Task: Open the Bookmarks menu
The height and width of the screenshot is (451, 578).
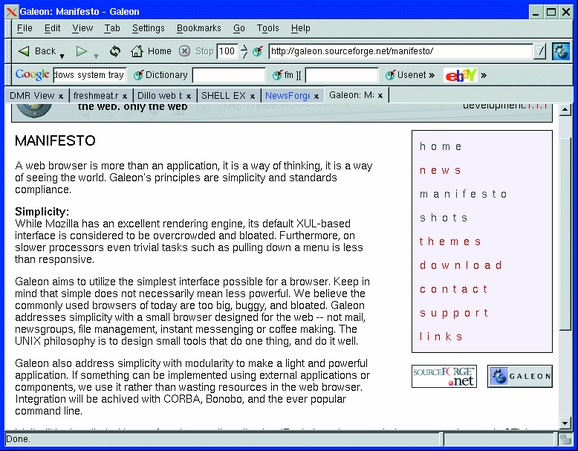Action: tap(199, 28)
